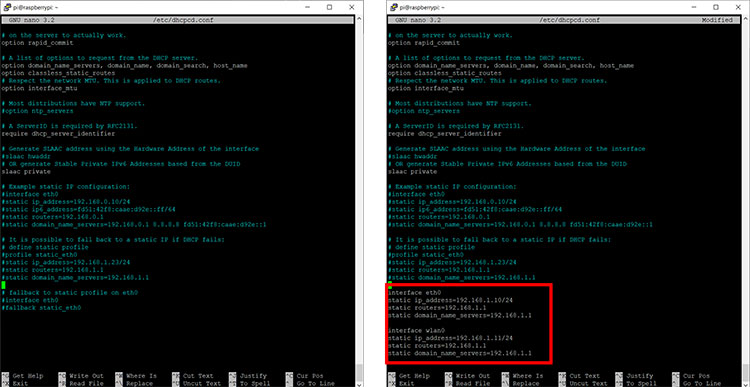Click 'interface wlan0' line in right window
This screenshot has width=750, height=387.
pos(416,331)
